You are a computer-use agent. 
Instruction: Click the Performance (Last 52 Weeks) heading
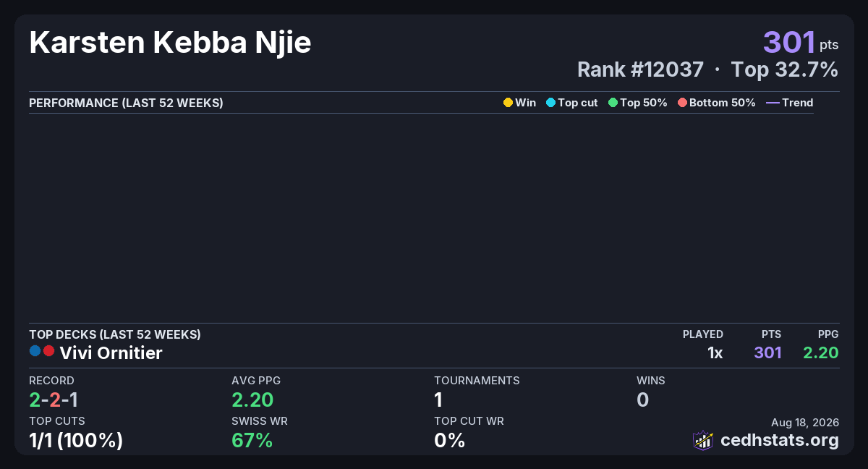pyautogui.click(x=126, y=103)
